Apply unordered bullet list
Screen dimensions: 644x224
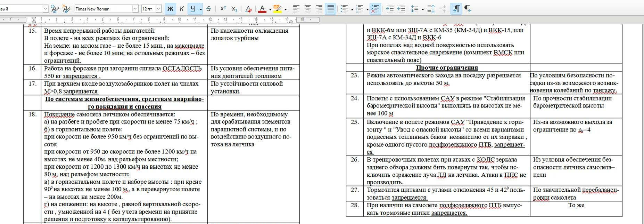tap(344, 9)
